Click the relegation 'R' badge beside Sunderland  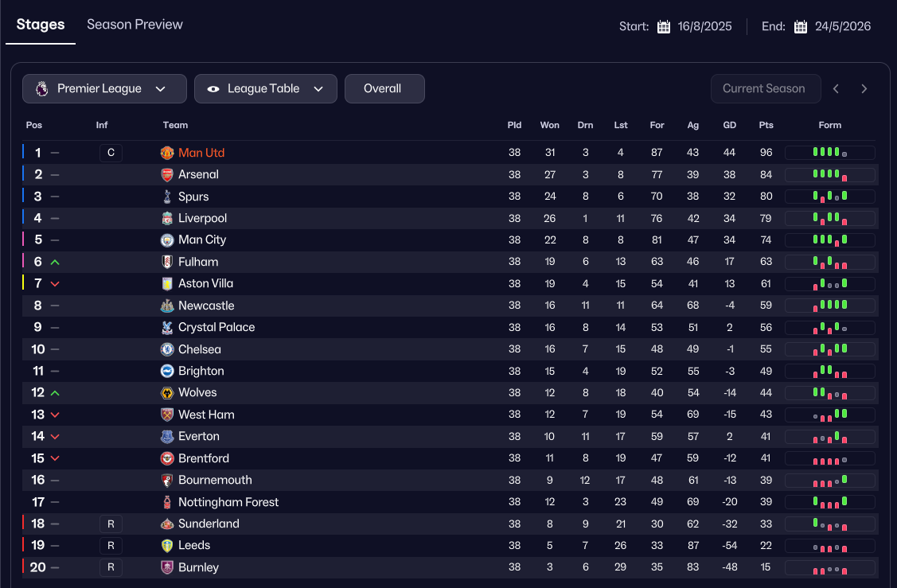111,524
